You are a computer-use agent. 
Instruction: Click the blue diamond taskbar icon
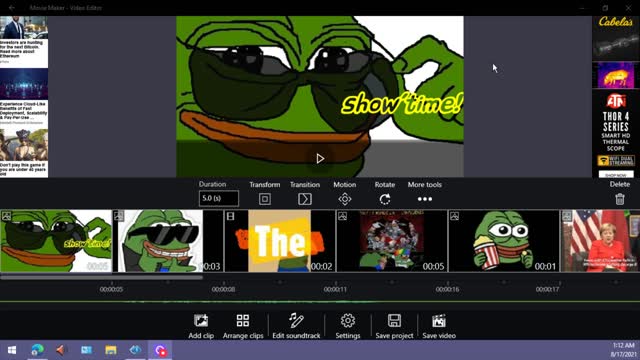click(135, 350)
